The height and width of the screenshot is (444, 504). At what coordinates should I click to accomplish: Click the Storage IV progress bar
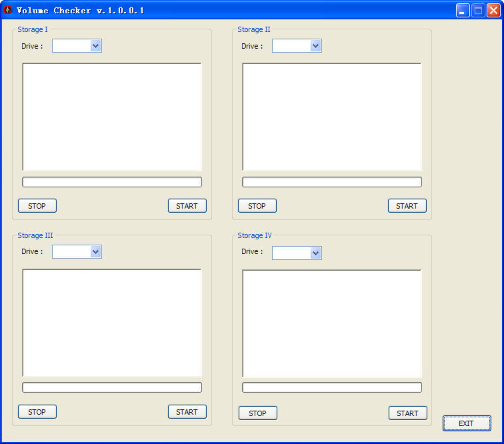[332, 387]
